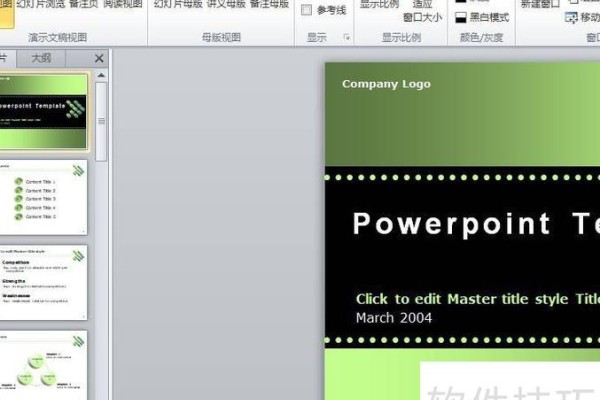Click the black-and-white mode icon
Image resolution: width=600 pixels, height=400 pixels.
click(461, 17)
